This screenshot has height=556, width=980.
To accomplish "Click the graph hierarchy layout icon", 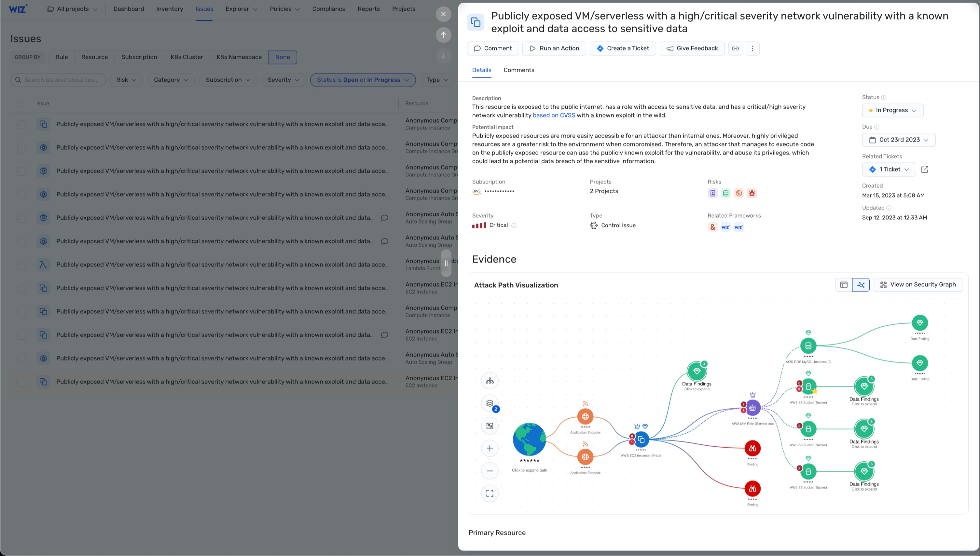I will click(490, 381).
